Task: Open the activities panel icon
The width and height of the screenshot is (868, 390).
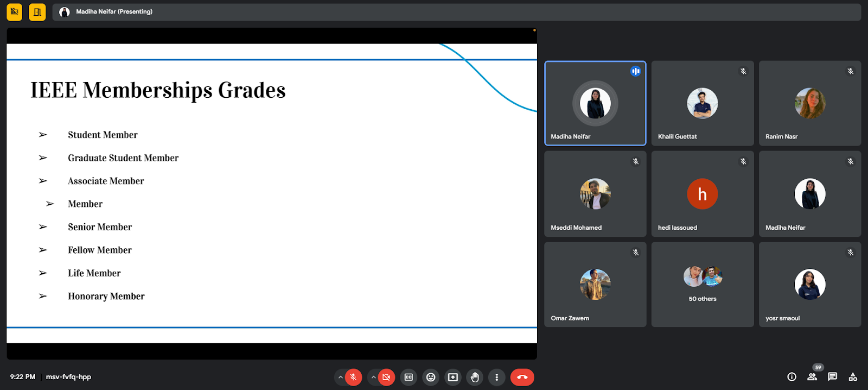Action: [x=853, y=377]
